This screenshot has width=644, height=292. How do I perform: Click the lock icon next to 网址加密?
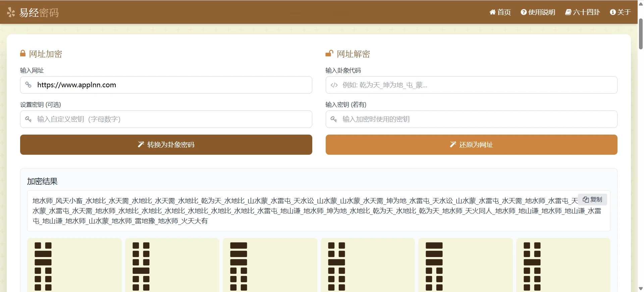tap(23, 53)
